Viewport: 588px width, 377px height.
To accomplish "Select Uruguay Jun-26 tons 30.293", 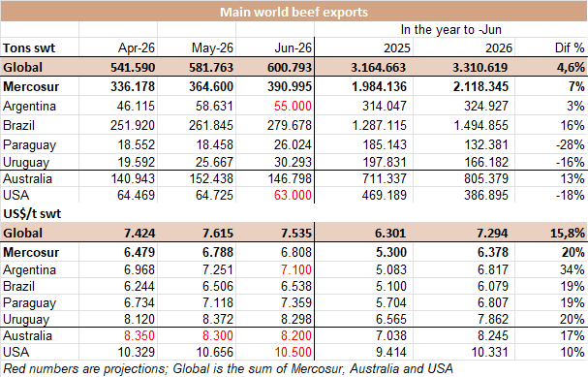I will 293,162.
